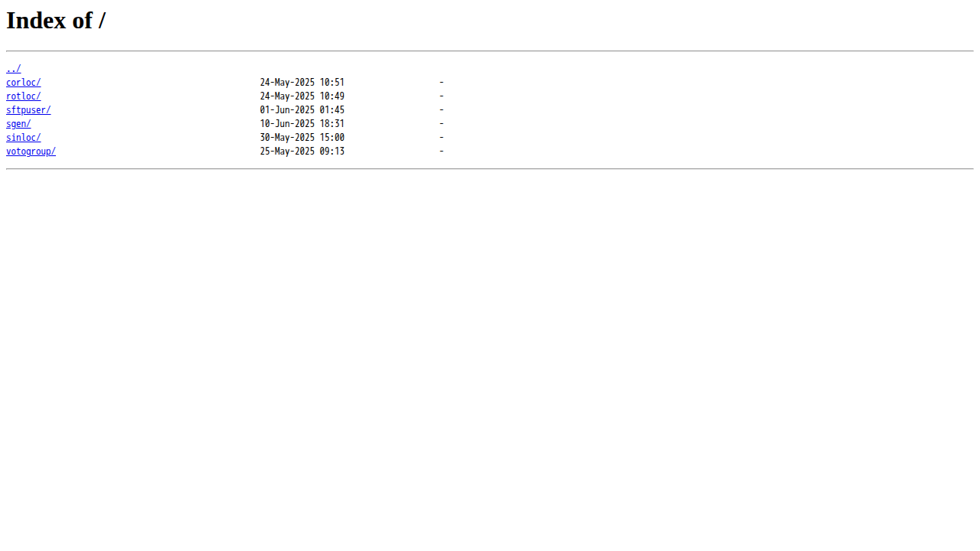
Task: Browse the votogroup/ folder
Action: [31, 152]
